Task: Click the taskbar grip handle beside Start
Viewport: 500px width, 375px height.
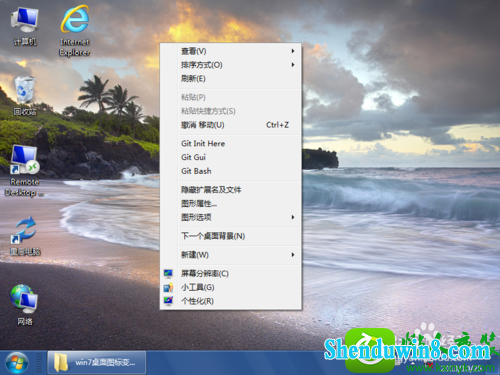Action: [39, 363]
